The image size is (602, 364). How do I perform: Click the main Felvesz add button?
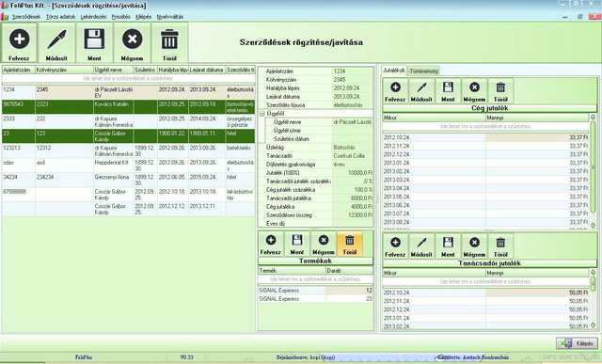click(x=19, y=42)
